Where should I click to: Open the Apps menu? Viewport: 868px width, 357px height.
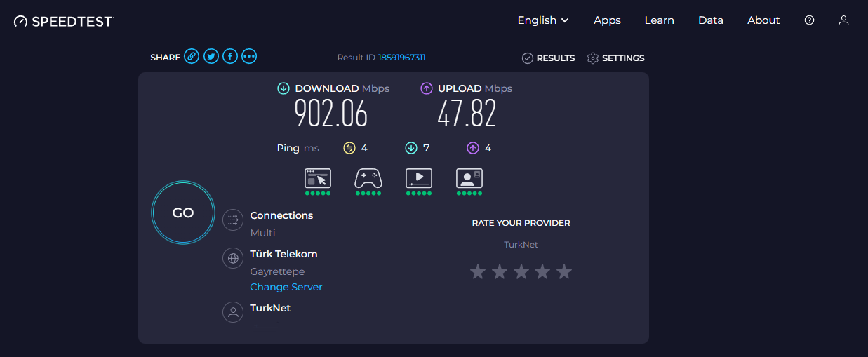coord(607,20)
